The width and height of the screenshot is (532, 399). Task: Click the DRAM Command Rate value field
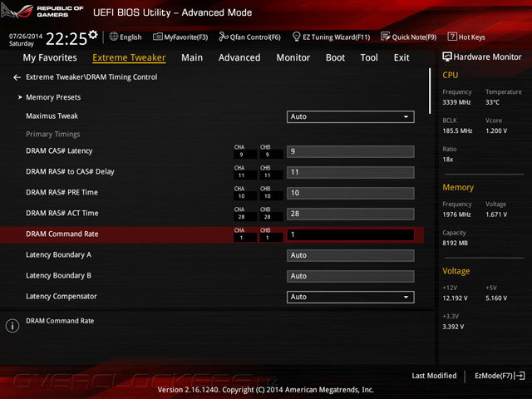pos(351,234)
